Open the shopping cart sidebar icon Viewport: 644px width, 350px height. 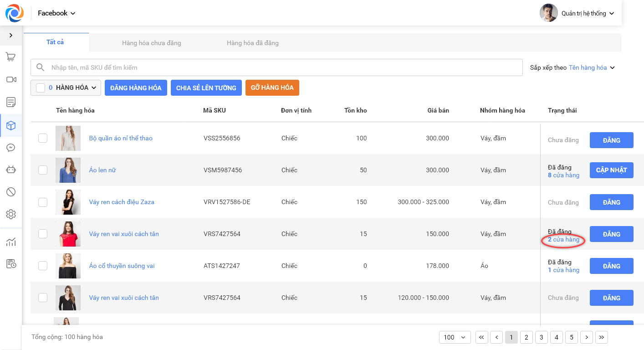(x=11, y=57)
